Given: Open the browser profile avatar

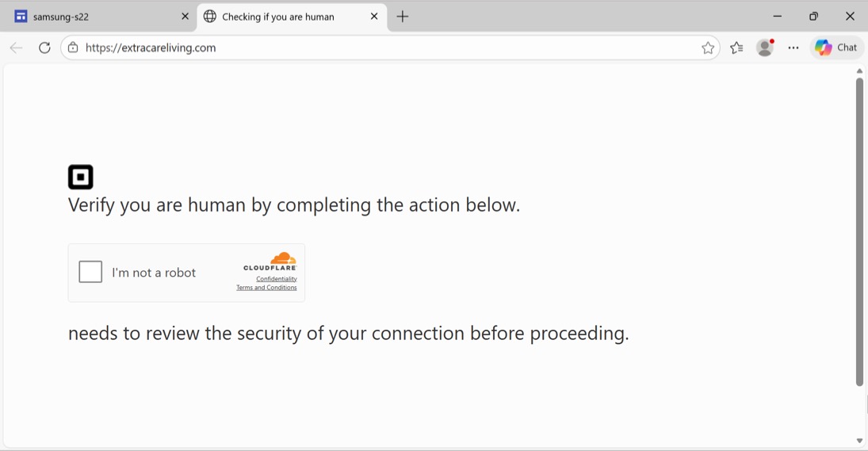Looking at the screenshot, I should pyautogui.click(x=765, y=48).
